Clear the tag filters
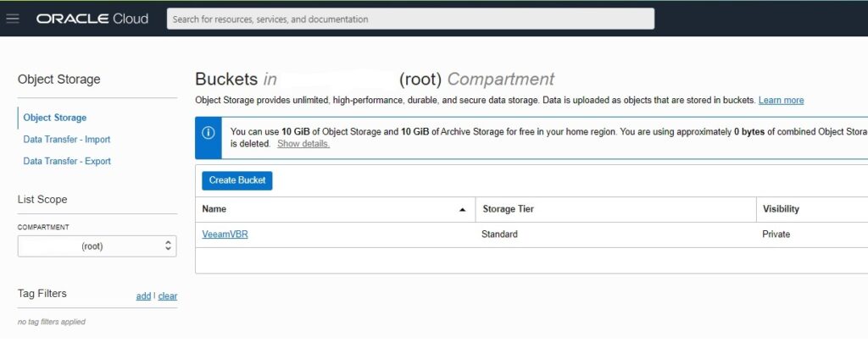 (x=168, y=296)
